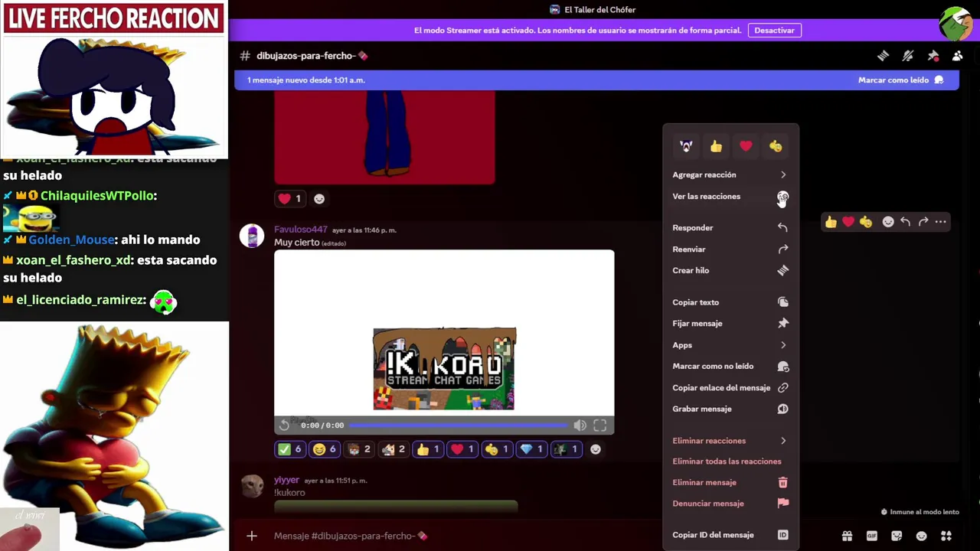This screenshot has height=551, width=980.
Task: Expand Agregar reacción submenu
Action: 730,175
